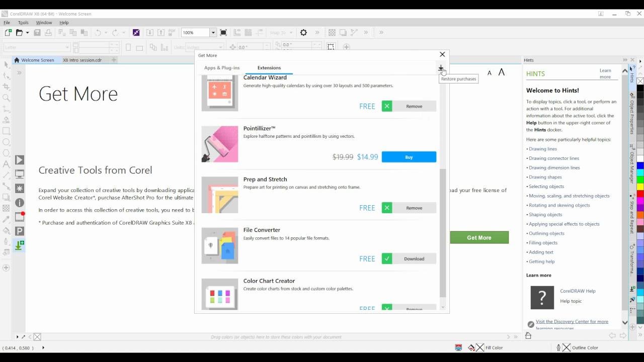Open the zoom level dropdown arrow

pos(213,32)
